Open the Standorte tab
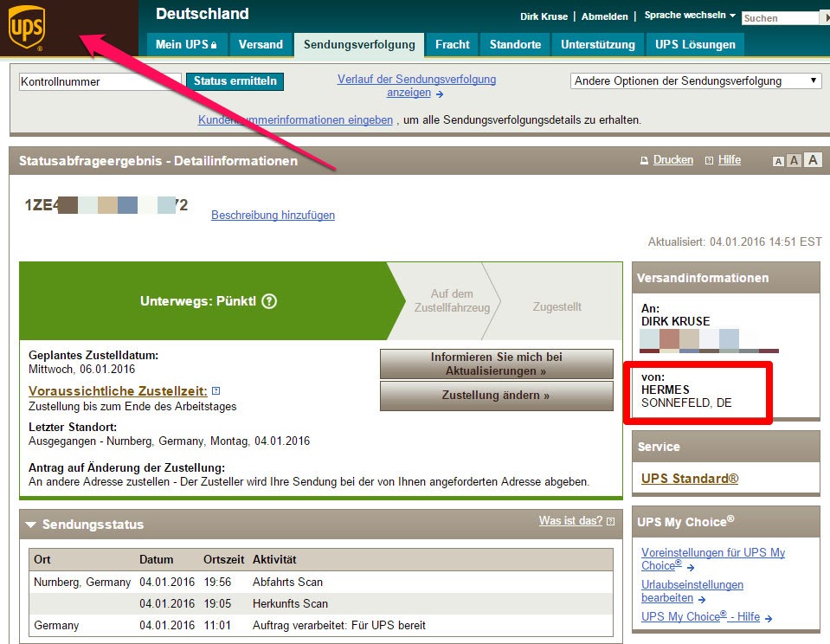The image size is (830, 644). pyautogui.click(x=515, y=44)
